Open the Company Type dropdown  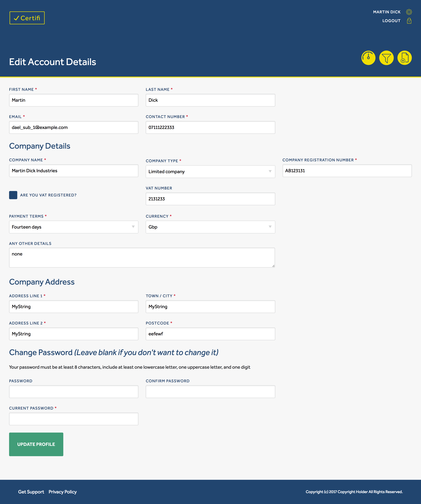click(210, 171)
